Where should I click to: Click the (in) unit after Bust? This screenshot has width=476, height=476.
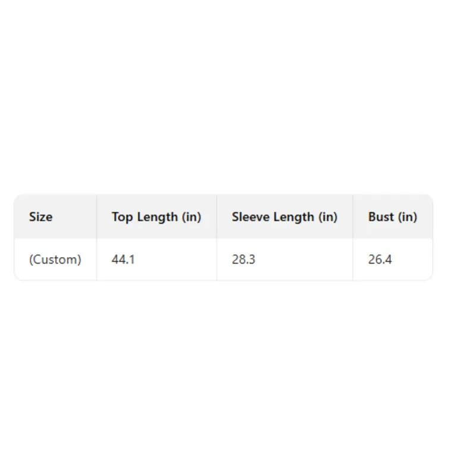tap(408, 217)
